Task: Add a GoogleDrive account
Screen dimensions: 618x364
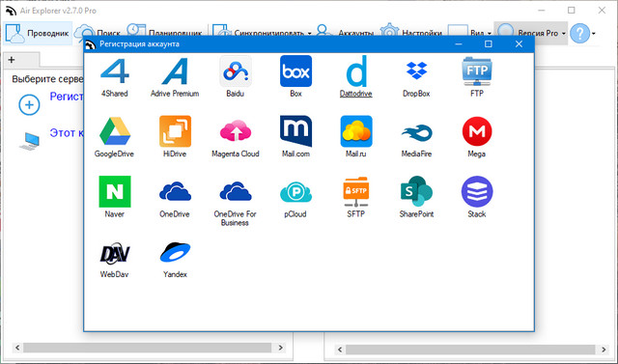Action: point(114,131)
